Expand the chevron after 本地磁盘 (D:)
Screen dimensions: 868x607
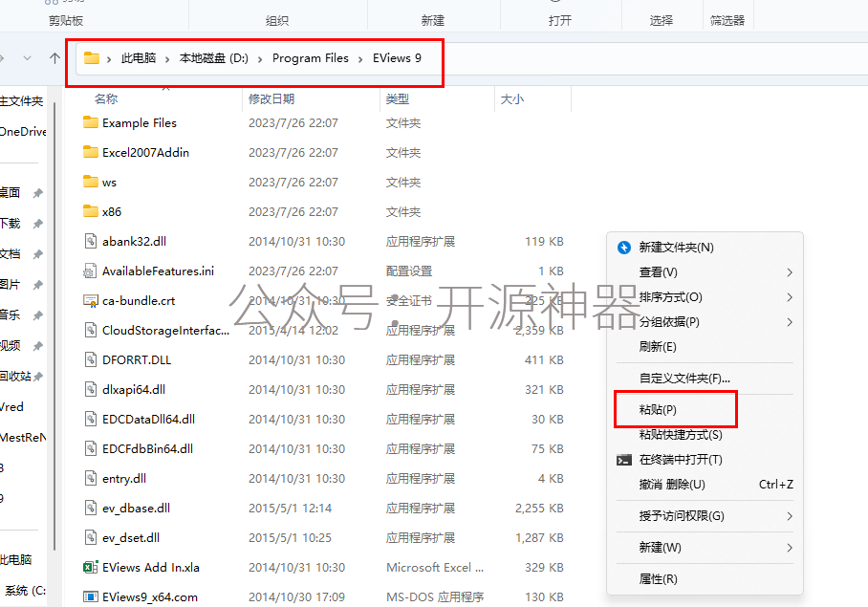pos(260,58)
